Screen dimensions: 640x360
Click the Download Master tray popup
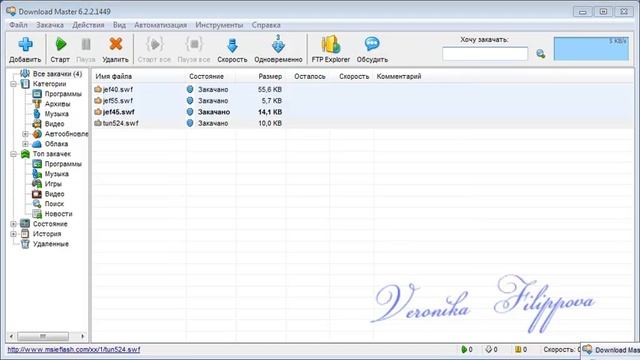[x=610, y=350]
